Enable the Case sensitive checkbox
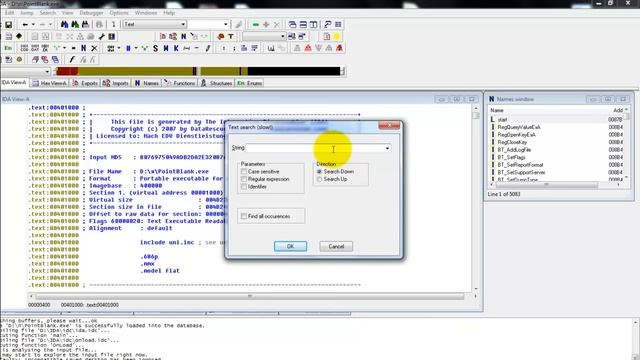 (x=244, y=171)
